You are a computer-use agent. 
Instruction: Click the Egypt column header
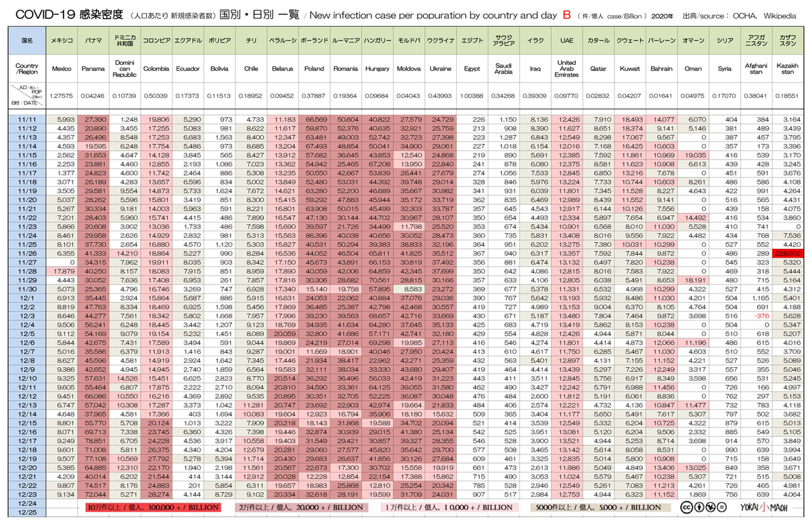471,68
